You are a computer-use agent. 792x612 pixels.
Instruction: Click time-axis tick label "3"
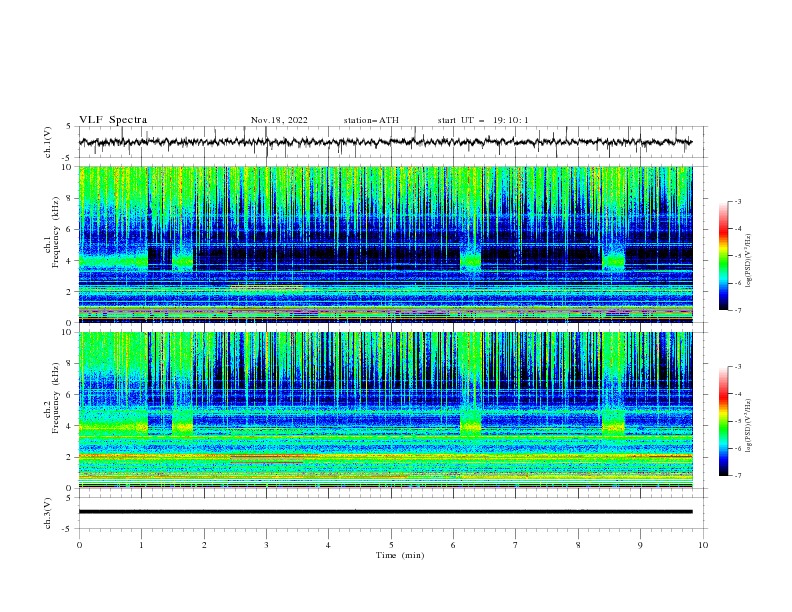point(266,545)
